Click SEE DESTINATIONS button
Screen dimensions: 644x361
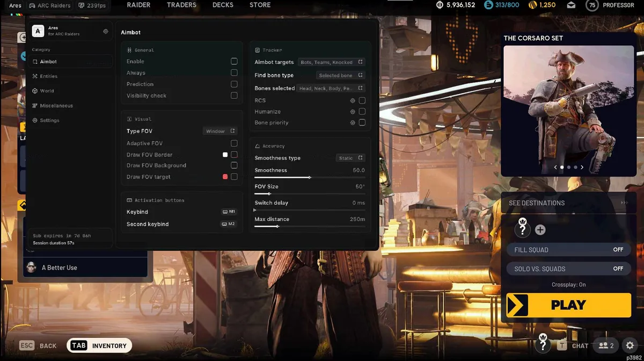point(568,203)
